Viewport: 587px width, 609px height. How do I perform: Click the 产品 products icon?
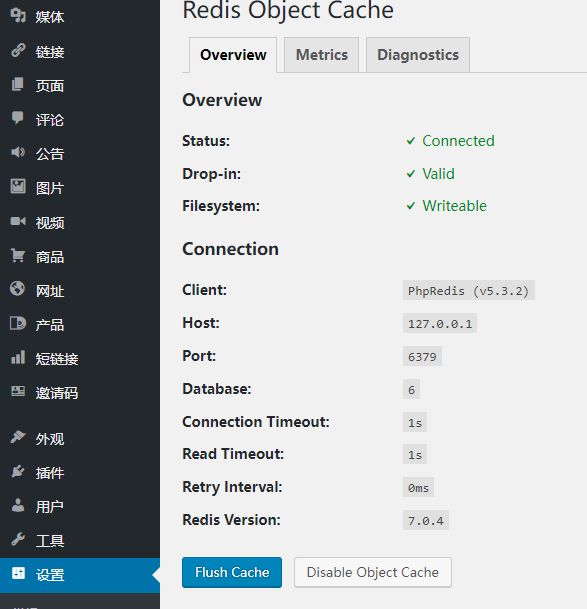click(x=18, y=323)
